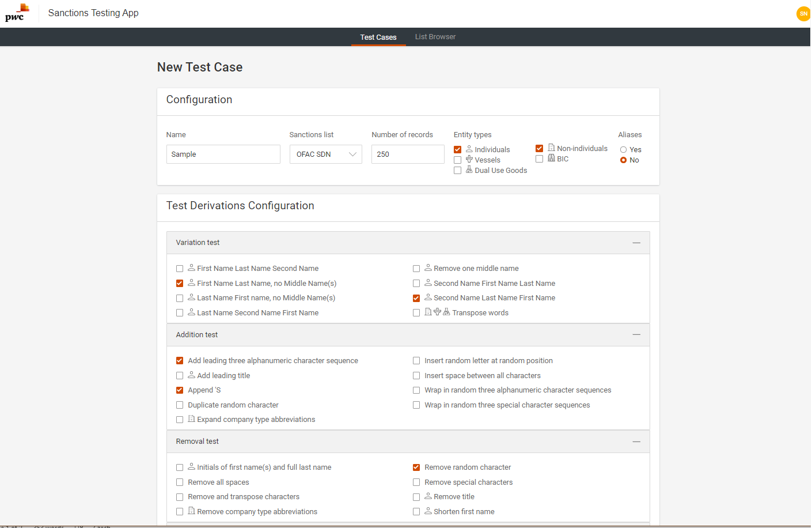The height and width of the screenshot is (528, 812).
Task: Click the flask icon beside Dual Use Goods
Action: pyautogui.click(x=469, y=169)
